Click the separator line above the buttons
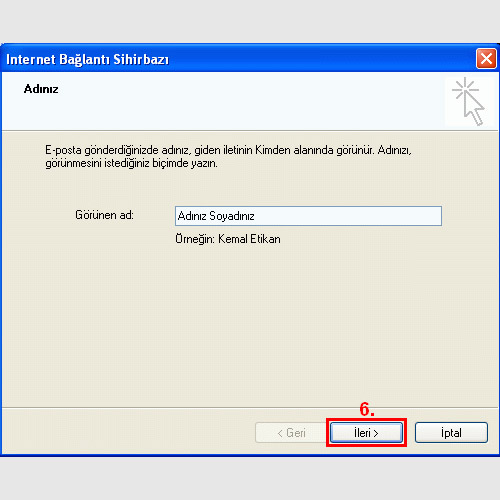500x500 pixels. (x=250, y=407)
